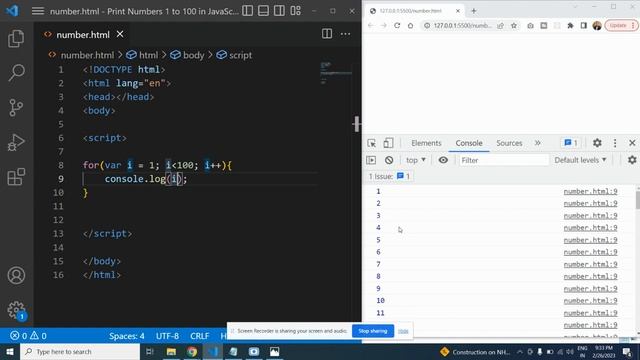Screen dimensions: 640x360
Task: Open a new Chrome tab
Action: click(473, 11)
